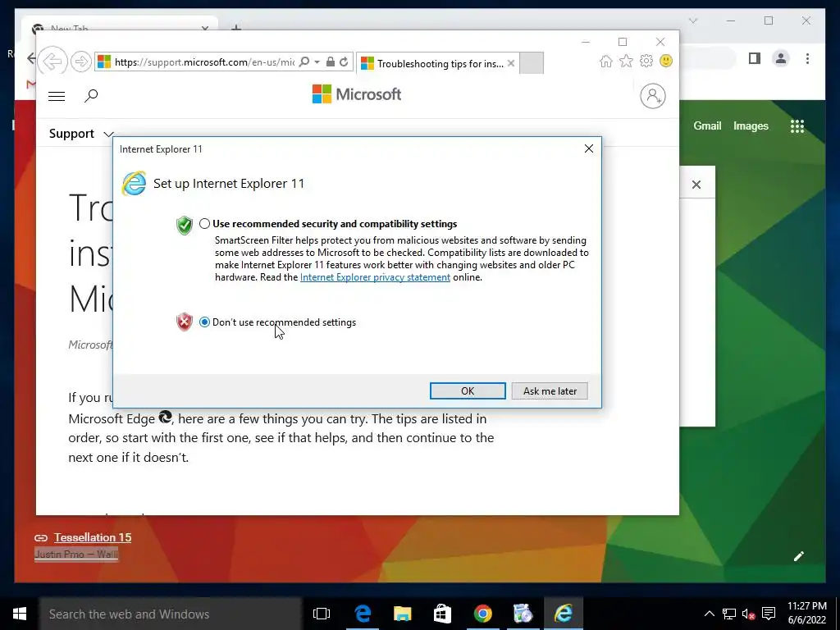The image size is (840, 630).
Task: Show hidden system tray icons
Action: click(x=709, y=614)
